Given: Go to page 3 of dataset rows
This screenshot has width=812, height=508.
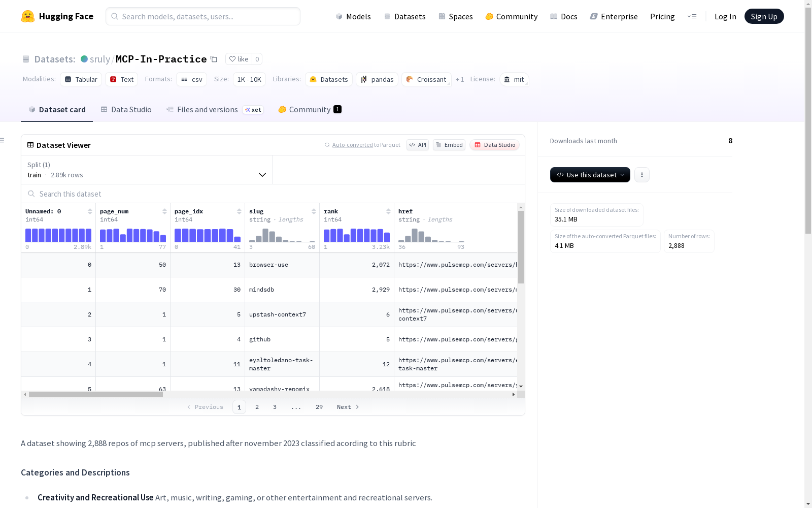Looking at the screenshot, I should tap(275, 407).
